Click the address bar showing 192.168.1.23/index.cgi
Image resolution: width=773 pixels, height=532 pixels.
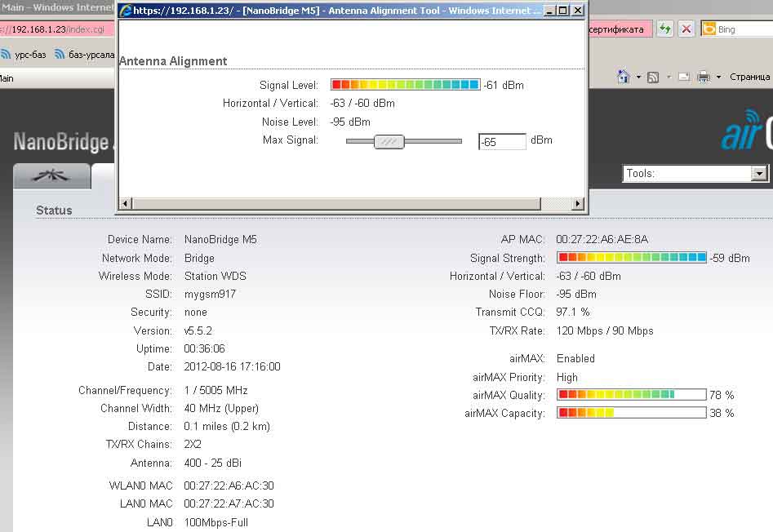point(56,29)
